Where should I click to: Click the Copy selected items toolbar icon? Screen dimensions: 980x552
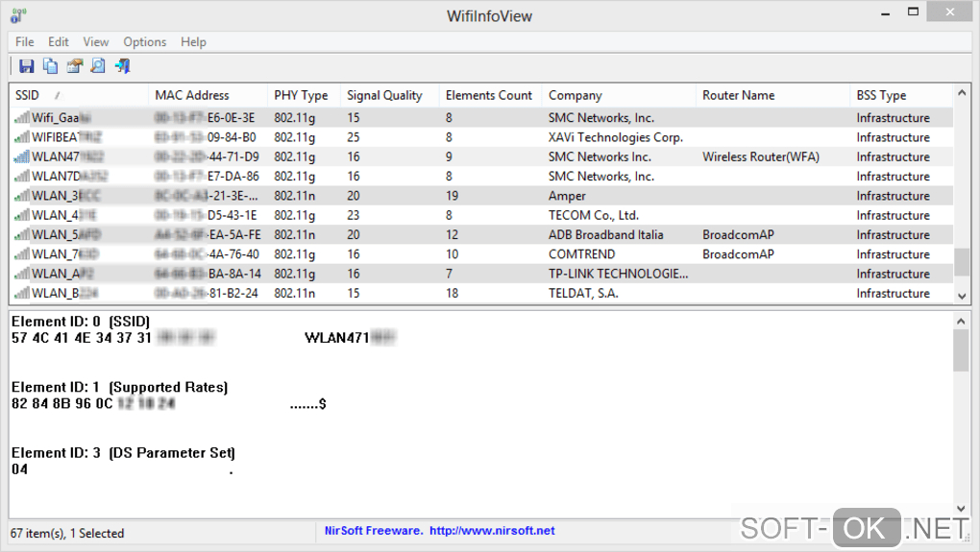(50, 66)
